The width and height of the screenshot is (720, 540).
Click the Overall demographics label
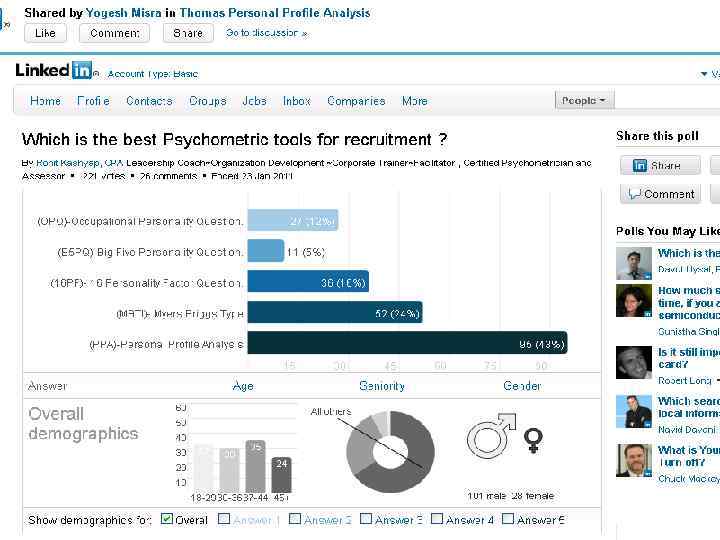[83, 423]
